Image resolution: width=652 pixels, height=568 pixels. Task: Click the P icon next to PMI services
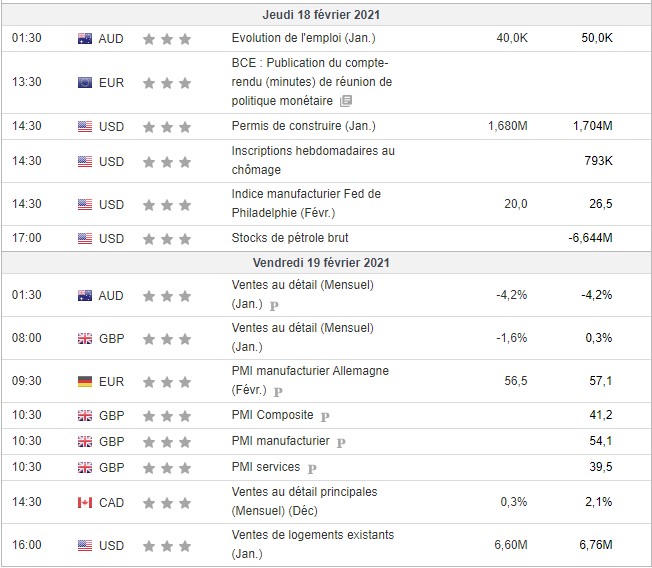tap(312, 467)
